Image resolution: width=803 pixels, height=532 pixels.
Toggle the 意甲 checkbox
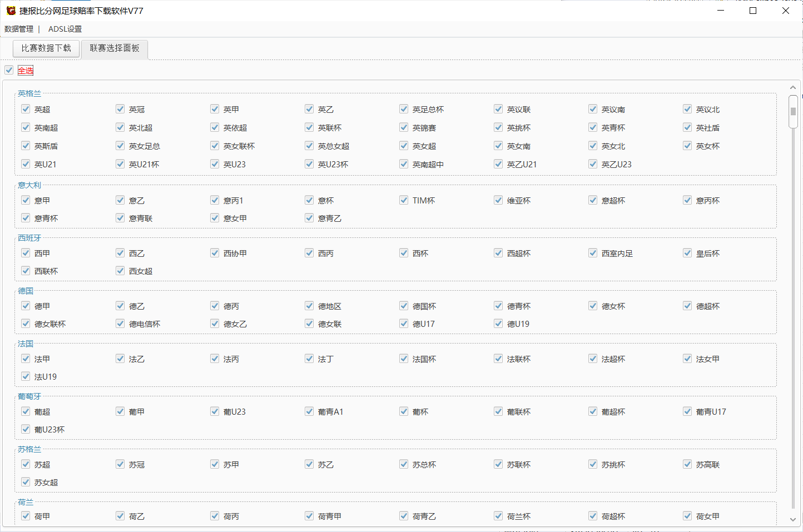26,200
